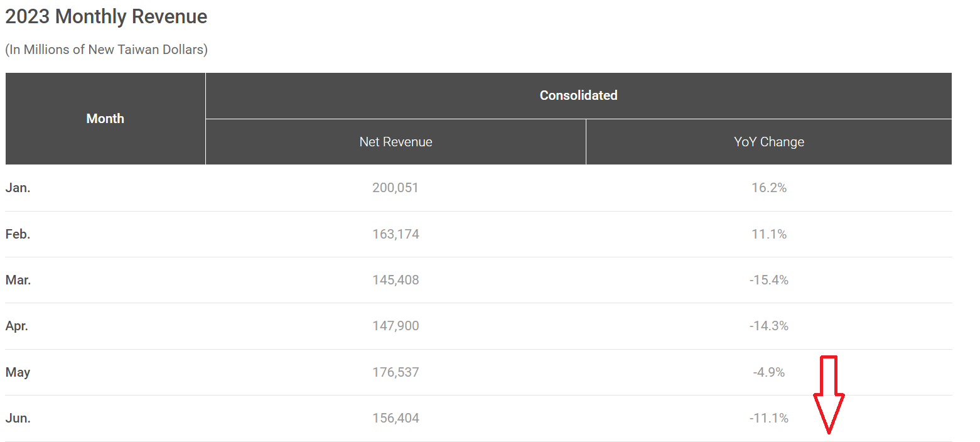The image size is (980, 442).
Task: Click the 16.2% YoY change cell
Action: point(768,188)
